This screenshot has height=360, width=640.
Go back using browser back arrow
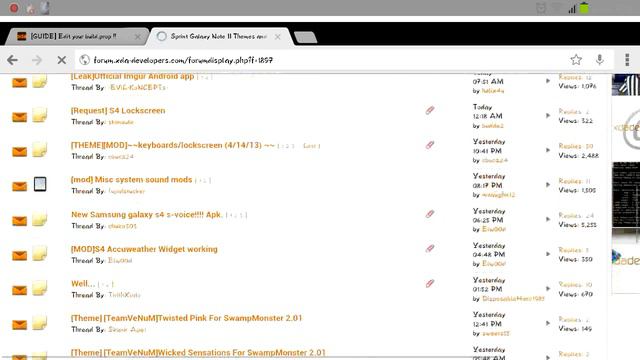[x=12, y=60]
